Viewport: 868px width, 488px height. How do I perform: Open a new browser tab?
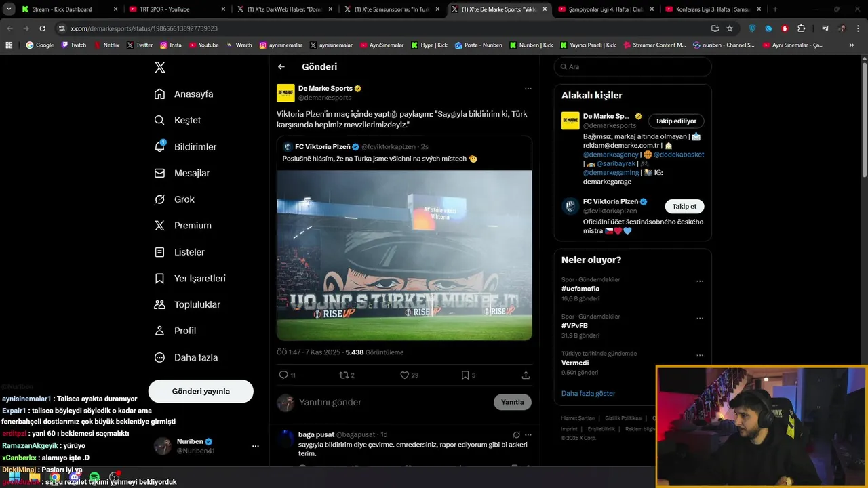coord(775,9)
